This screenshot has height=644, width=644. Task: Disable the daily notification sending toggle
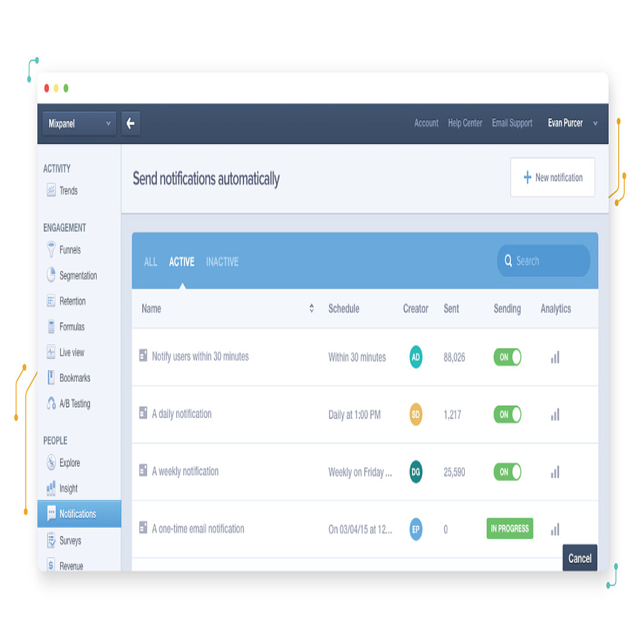click(507, 415)
